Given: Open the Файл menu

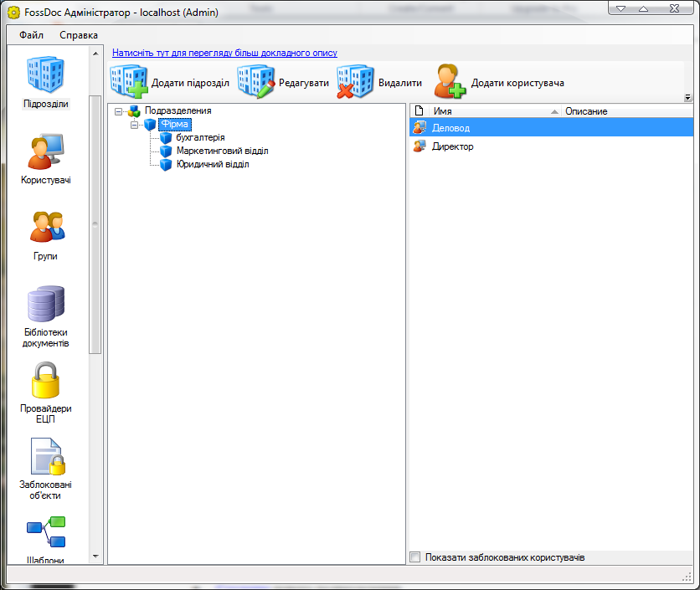Looking at the screenshot, I should [31, 35].
